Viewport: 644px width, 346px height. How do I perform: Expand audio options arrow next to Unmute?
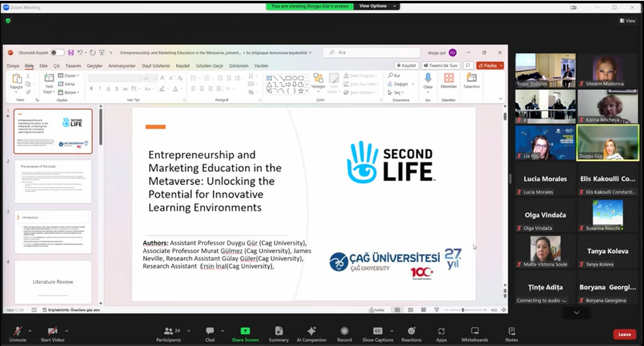point(29,331)
